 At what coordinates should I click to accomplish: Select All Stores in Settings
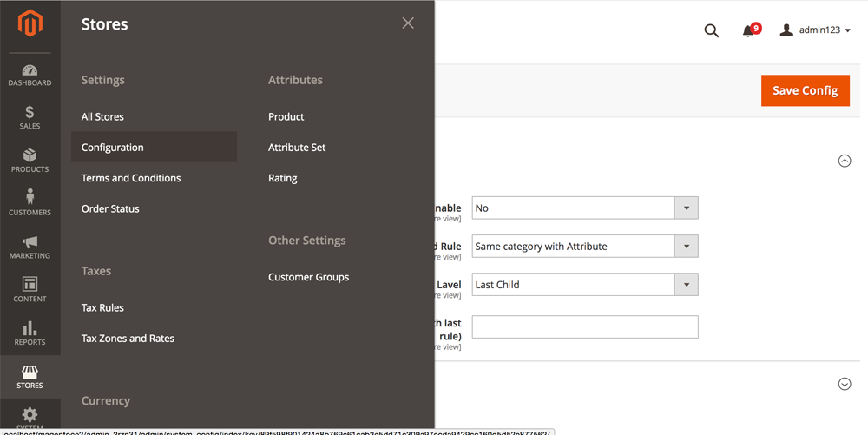(x=102, y=116)
